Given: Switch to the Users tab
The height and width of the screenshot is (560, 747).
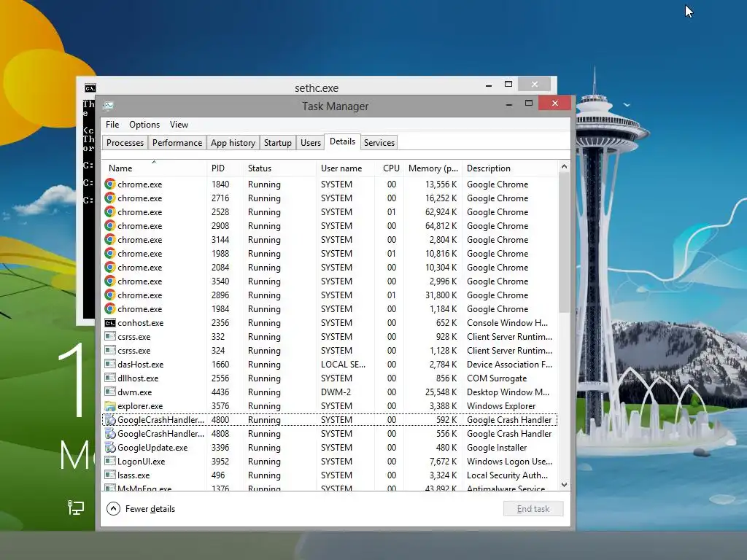Looking at the screenshot, I should pos(311,142).
